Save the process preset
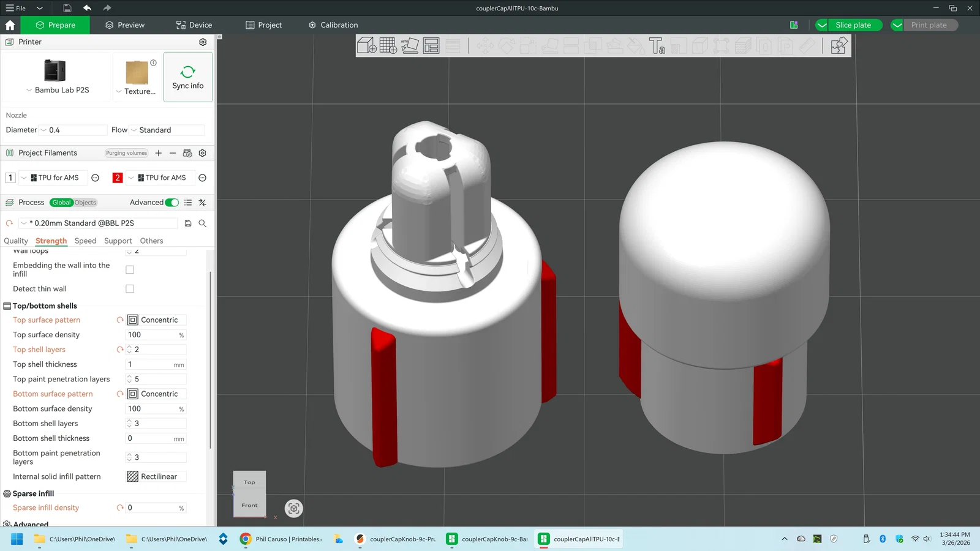Viewport: 980px width, 551px height. click(188, 223)
